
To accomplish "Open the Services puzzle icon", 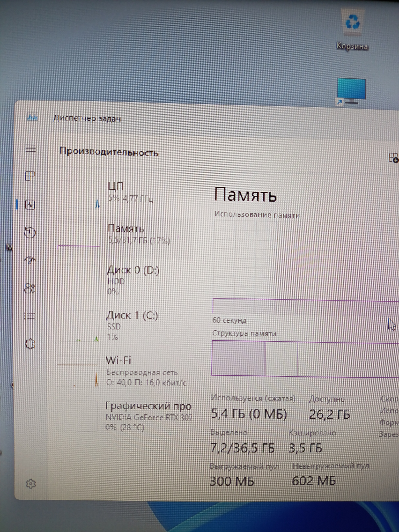I will 30,344.
